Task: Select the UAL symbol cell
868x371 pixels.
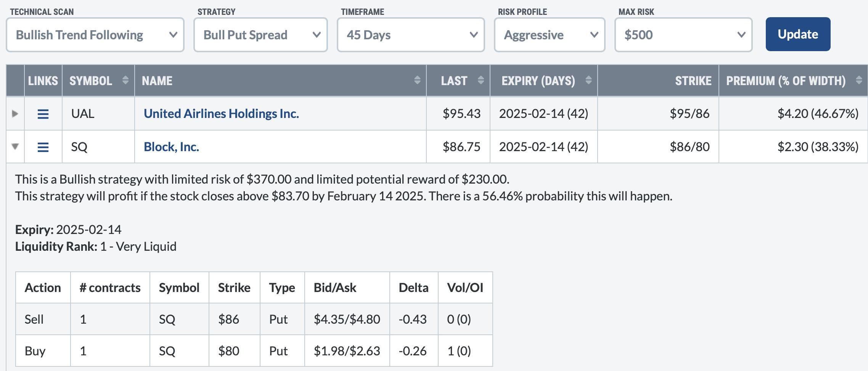Action: (98, 113)
